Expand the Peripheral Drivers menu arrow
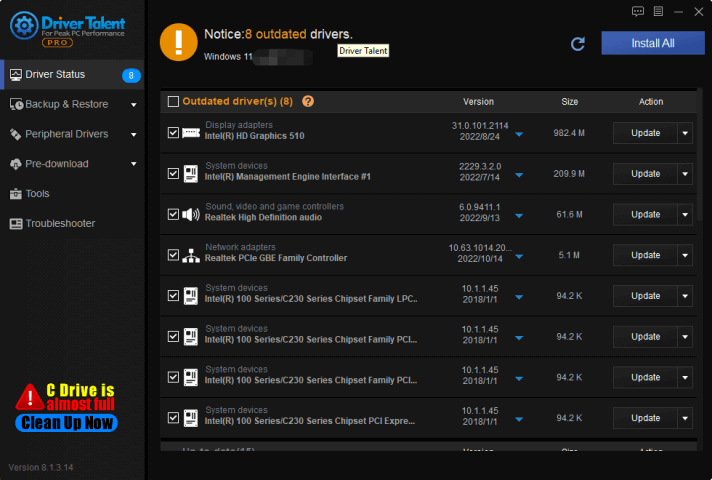Viewport: 712px width, 480px height. (x=134, y=134)
